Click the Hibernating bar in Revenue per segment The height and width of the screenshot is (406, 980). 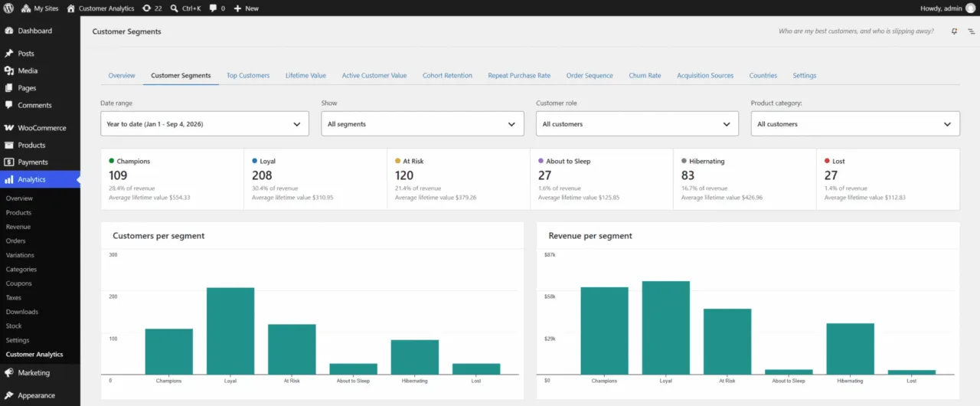click(850, 349)
